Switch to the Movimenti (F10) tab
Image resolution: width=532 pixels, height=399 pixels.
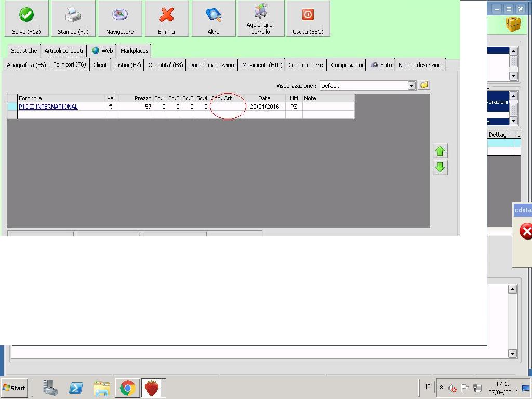(x=262, y=65)
